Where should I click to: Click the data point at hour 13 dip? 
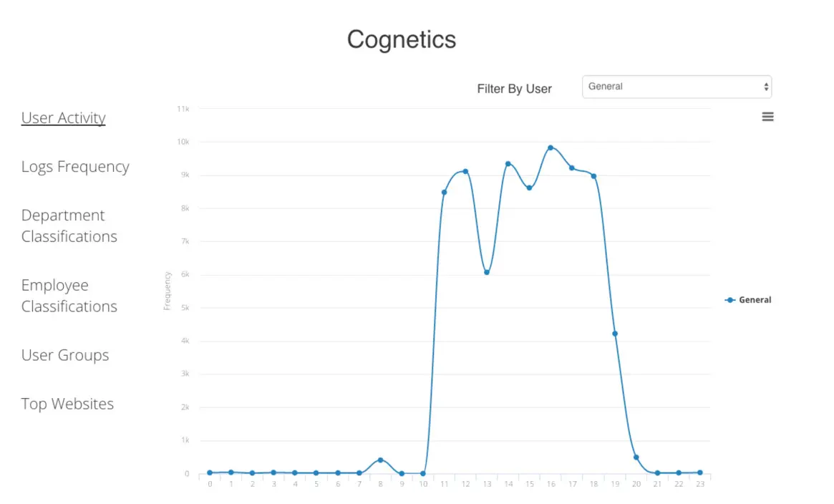coord(487,272)
